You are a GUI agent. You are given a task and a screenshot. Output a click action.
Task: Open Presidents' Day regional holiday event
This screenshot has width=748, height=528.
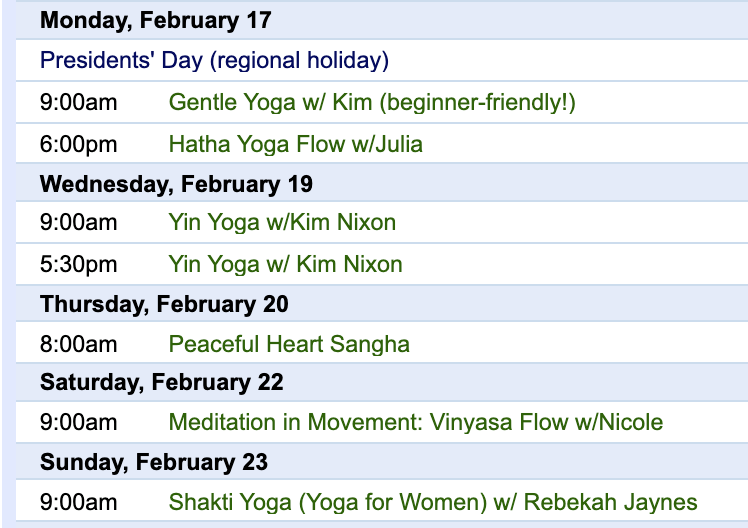coord(214,61)
